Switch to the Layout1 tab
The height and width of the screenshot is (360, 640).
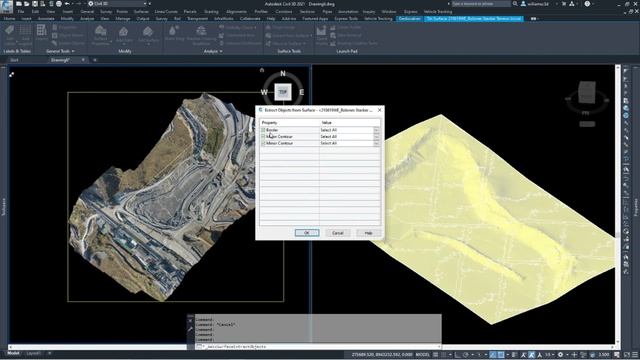(x=33, y=353)
